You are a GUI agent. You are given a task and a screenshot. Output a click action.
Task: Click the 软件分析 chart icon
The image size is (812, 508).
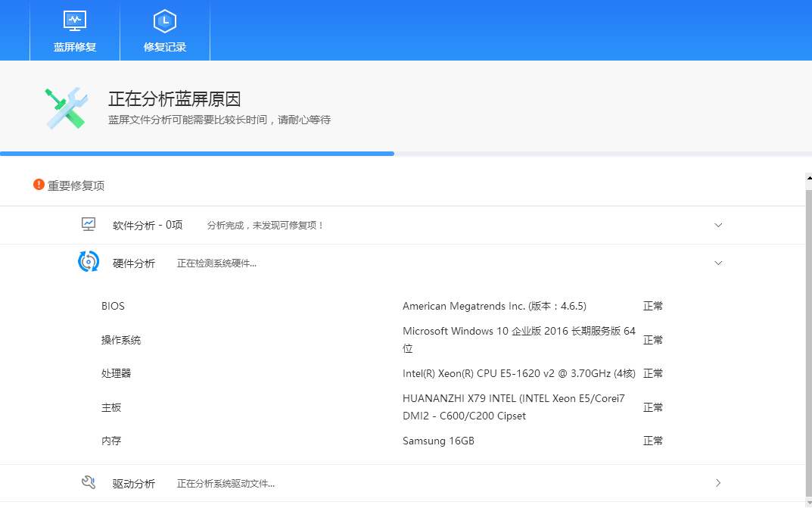(x=89, y=224)
